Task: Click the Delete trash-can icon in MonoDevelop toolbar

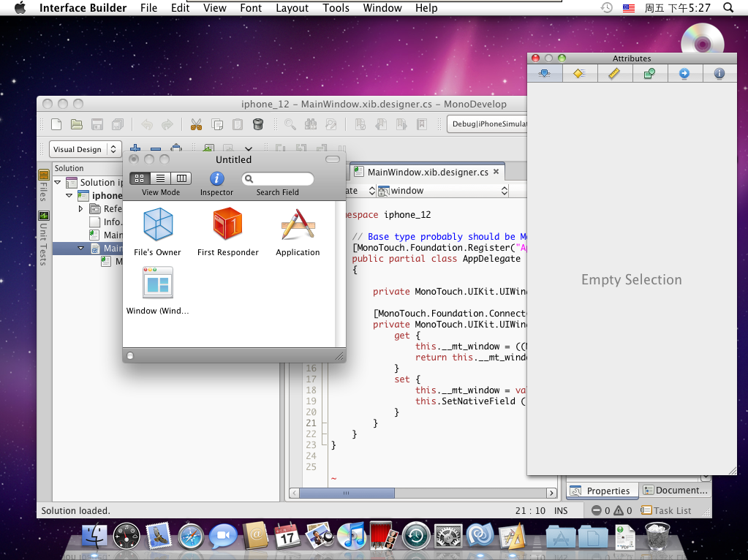Action: tap(258, 124)
